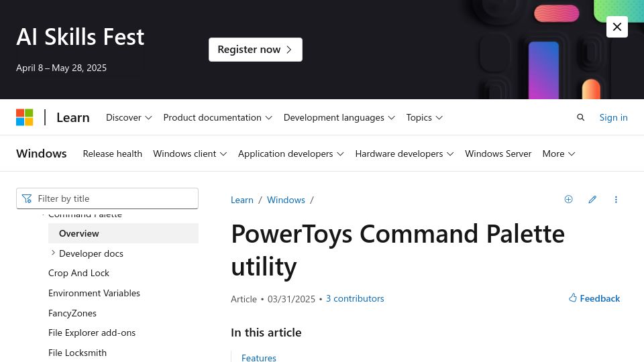Expand the Discover menu

[x=129, y=117]
